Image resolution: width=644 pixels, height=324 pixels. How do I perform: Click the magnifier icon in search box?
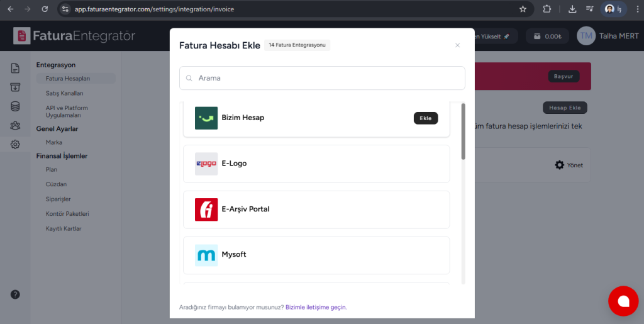click(x=189, y=78)
